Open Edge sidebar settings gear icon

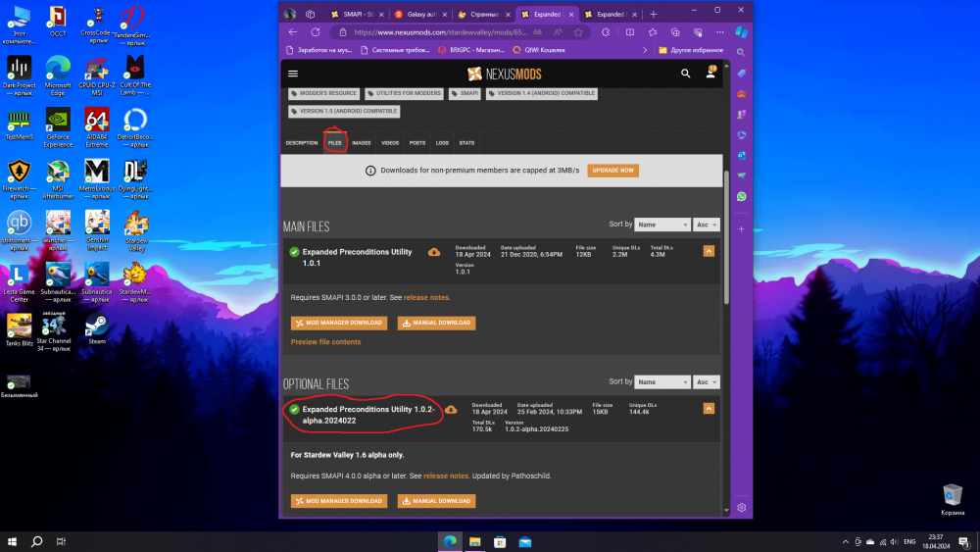(742, 507)
